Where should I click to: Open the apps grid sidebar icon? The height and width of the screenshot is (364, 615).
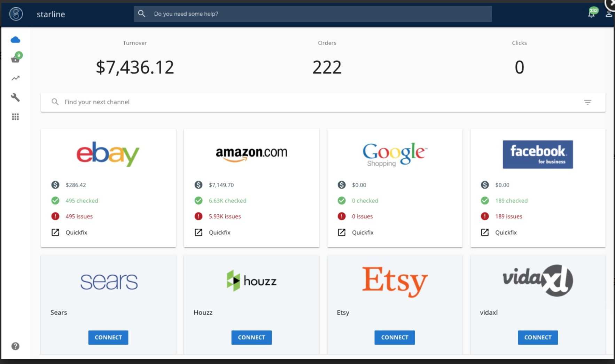click(x=15, y=117)
